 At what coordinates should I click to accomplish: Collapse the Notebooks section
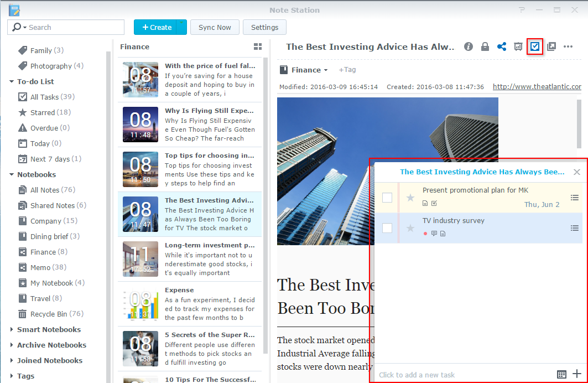[11, 174]
